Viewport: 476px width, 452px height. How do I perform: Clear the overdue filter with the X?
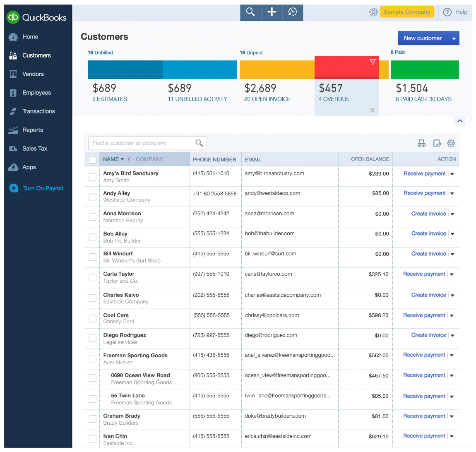click(x=373, y=110)
